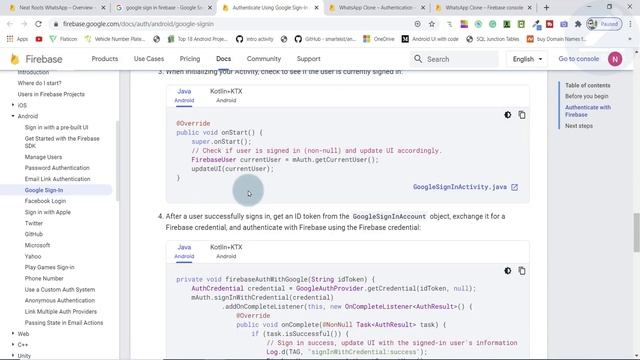The height and width of the screenshot is (360, 640).
Task: Open a new browser tab
Action: tap(546, 7)
